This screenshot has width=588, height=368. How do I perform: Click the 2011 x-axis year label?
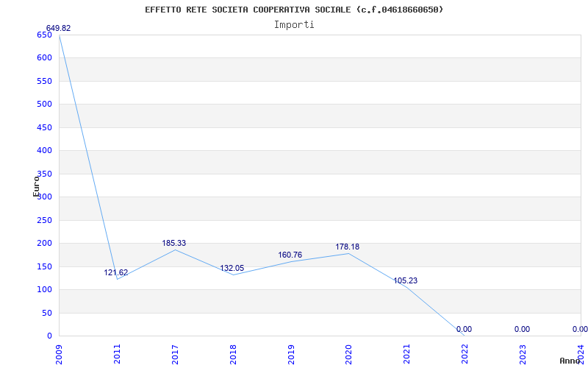(117, 354)
